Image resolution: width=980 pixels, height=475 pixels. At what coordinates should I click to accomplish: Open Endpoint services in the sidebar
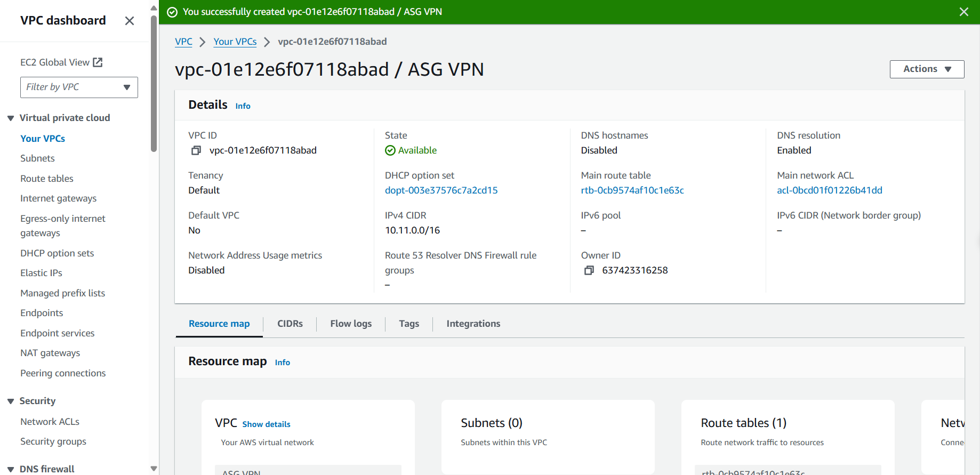tap(58, 333)
